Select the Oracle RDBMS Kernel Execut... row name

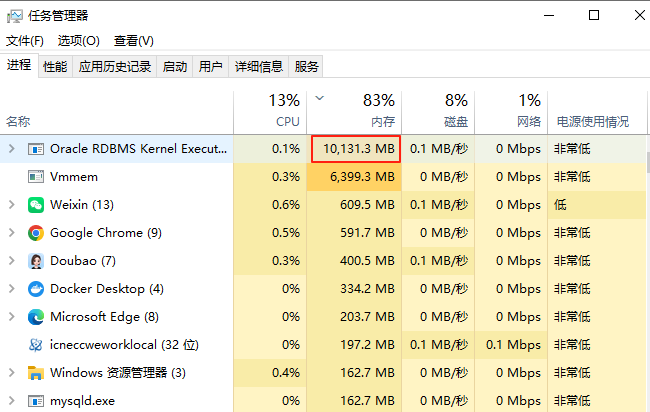tap(138, 149)
